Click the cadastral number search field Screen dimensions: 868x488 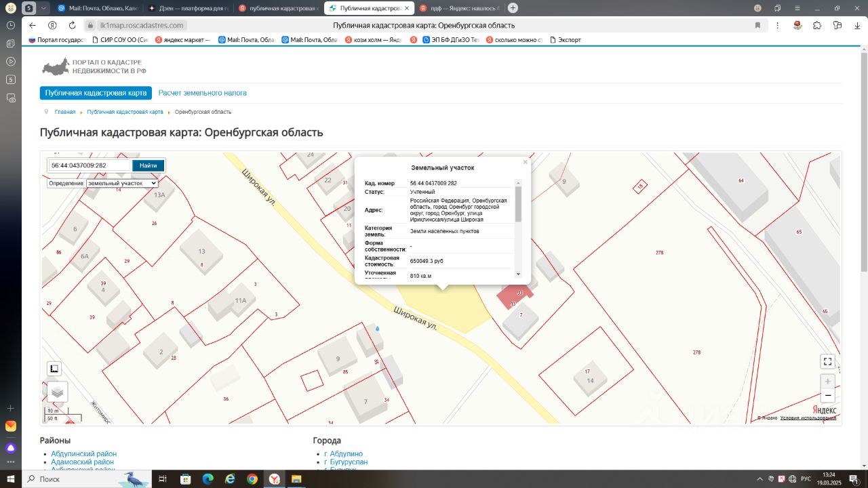pos(90,165)
